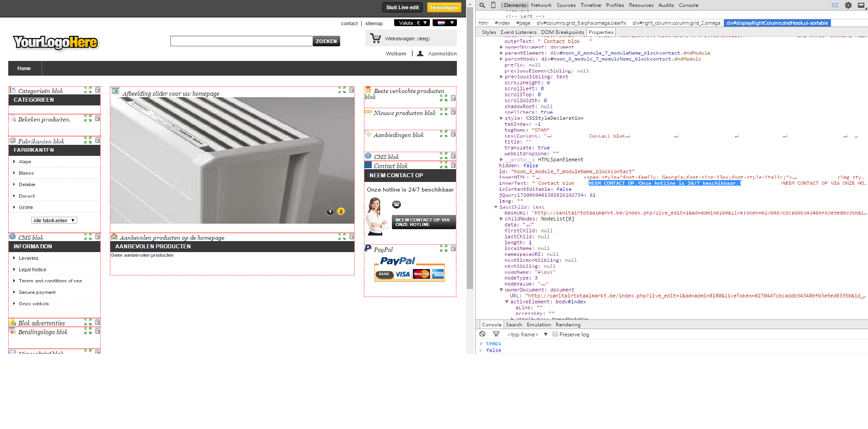Click move arrows of PayPal block
This screenshot has height=429, width=868.
pyautogui.click(x=444, y=248)
